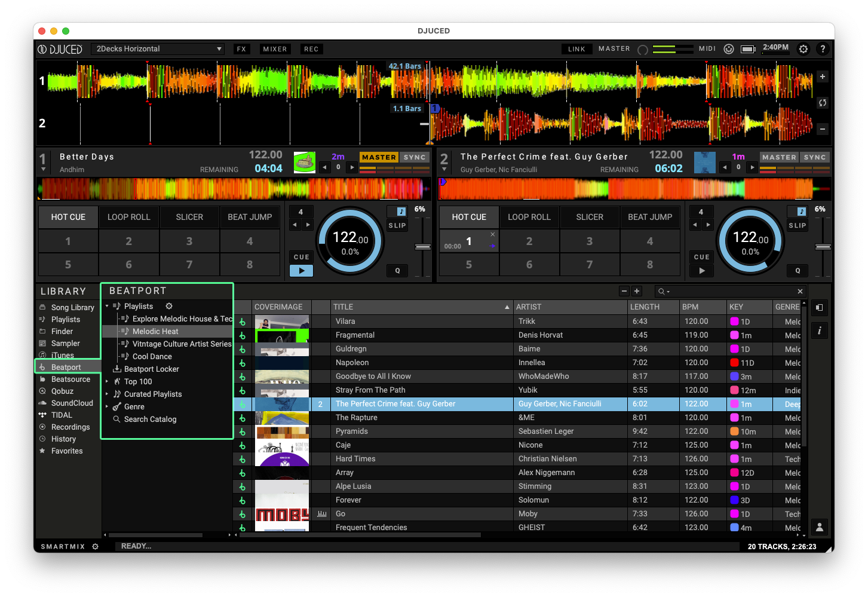
Task: Open the 2Decks Horizontal layout dropdown
Action: tap(157, 48)
